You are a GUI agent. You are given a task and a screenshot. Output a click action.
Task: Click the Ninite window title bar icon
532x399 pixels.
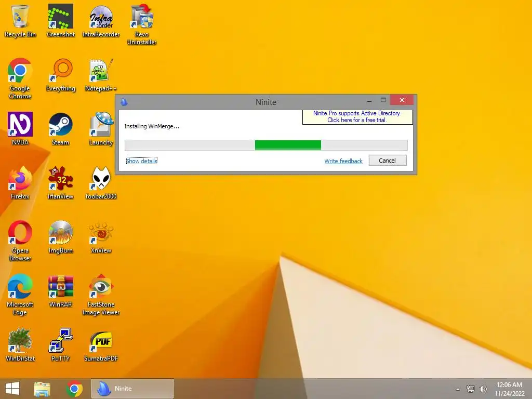(124, 102)
